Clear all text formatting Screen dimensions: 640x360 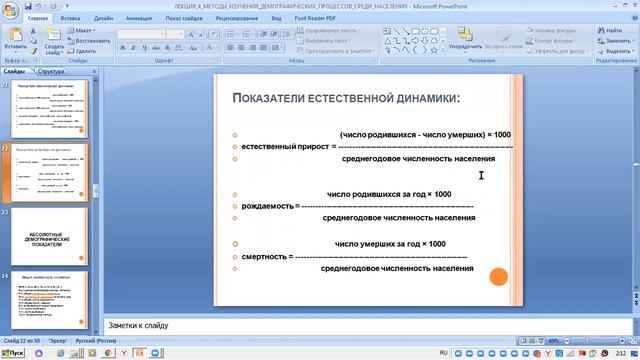click(x=215, y=35)
